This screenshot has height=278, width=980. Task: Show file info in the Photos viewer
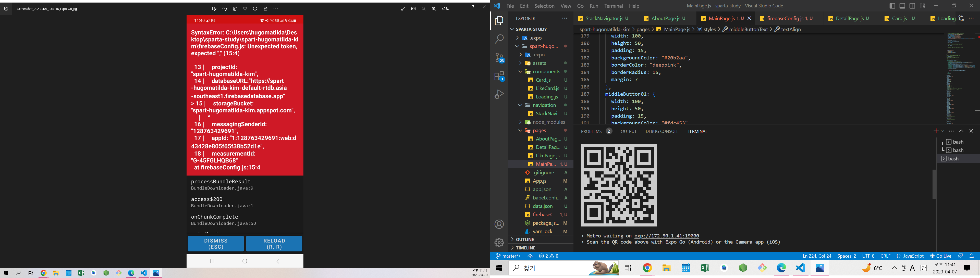(255, 9)
